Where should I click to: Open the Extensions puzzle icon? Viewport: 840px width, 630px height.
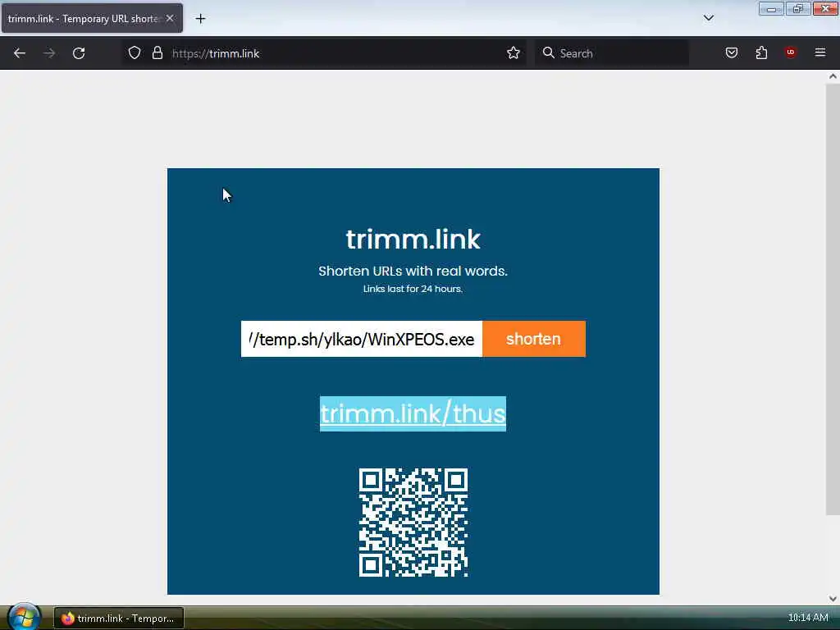[x=761, y=52]
